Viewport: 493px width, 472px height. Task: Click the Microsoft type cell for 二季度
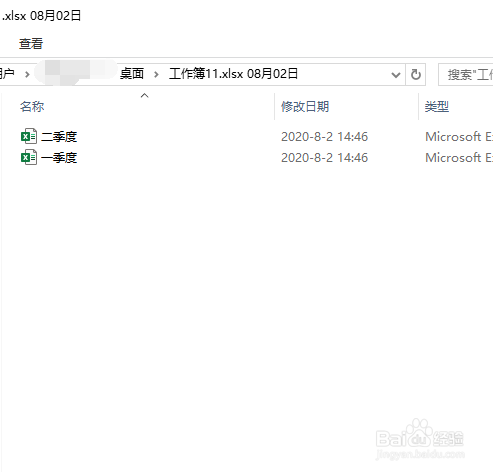[459, 137]
